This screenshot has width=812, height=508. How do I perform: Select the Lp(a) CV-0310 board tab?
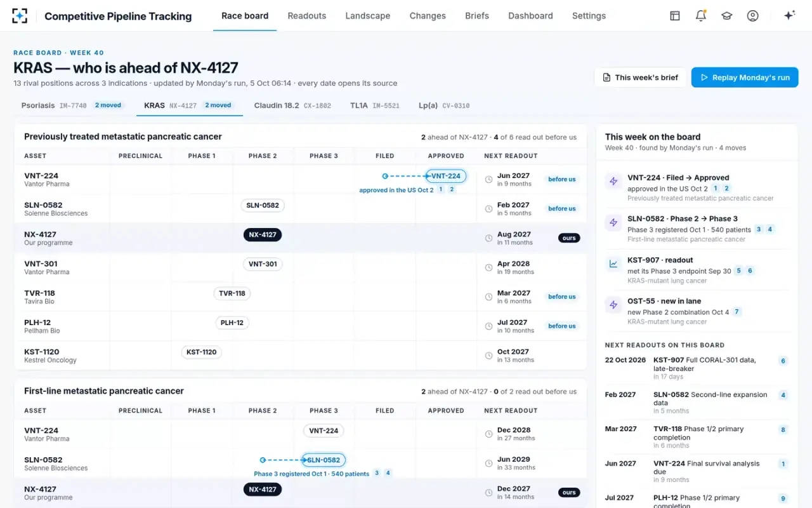[444, 105]
